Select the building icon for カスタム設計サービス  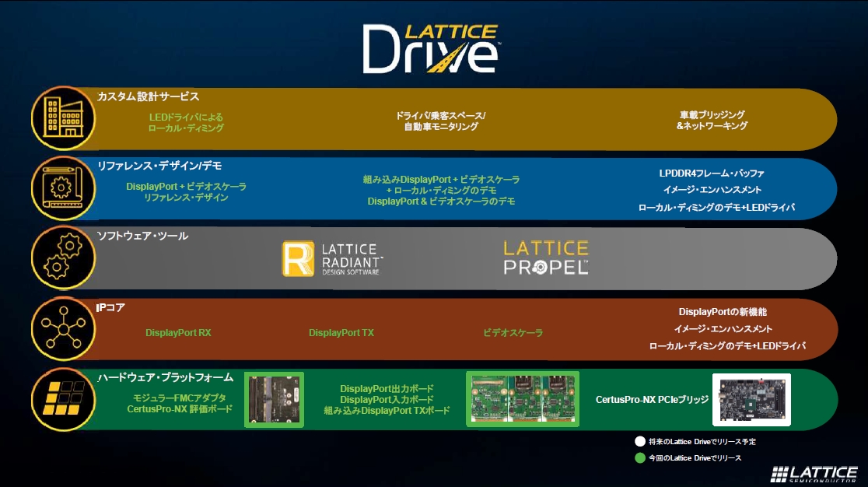(64, 118)
